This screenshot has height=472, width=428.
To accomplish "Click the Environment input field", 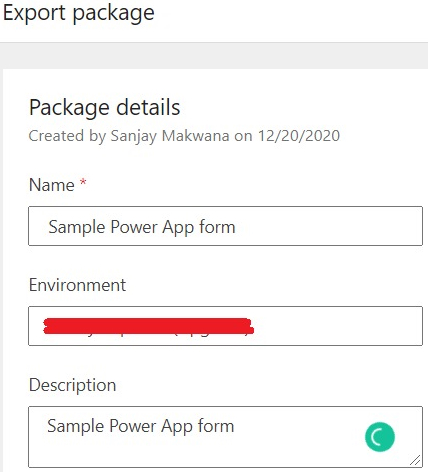I will pyautogui.click(x=225, y=326).
